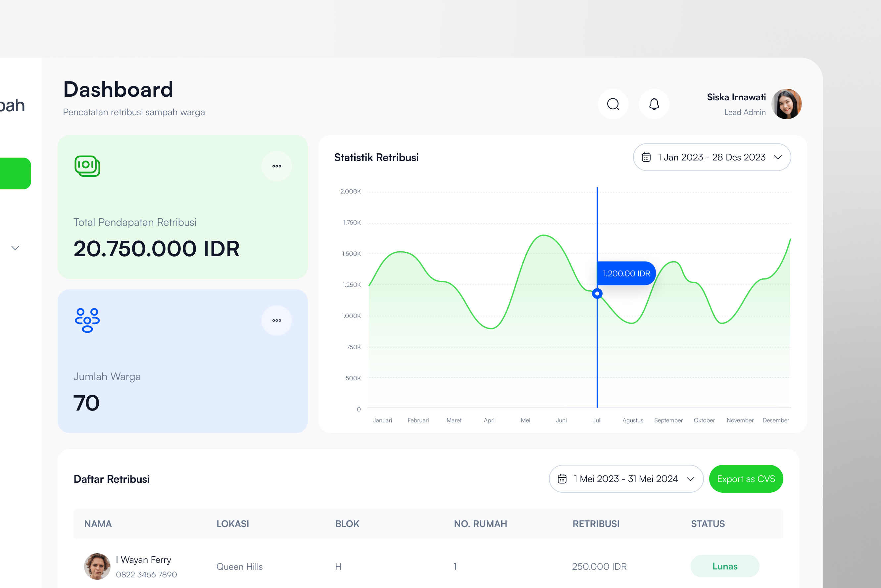
Task: Click the calendar icon in the statistics date filter
Action: [x=646, y=157]
